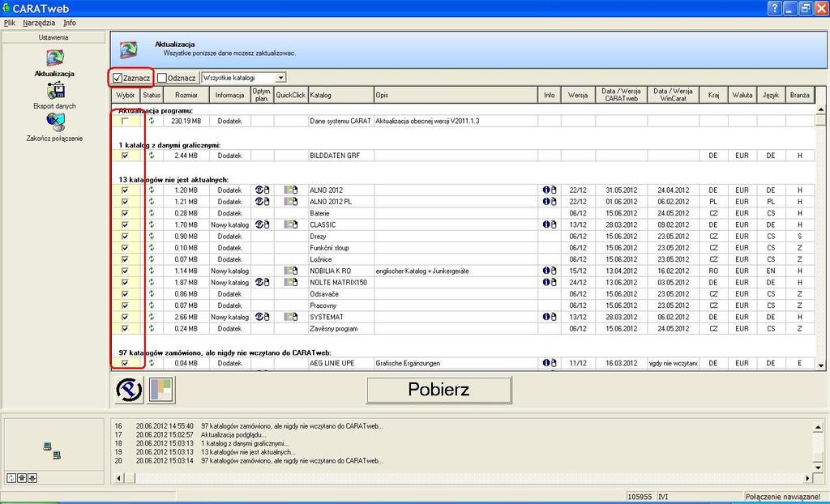Click the QuickClick icon in ALNO 2012 PL row
830x504 pixels.
(x=291, y=202)
